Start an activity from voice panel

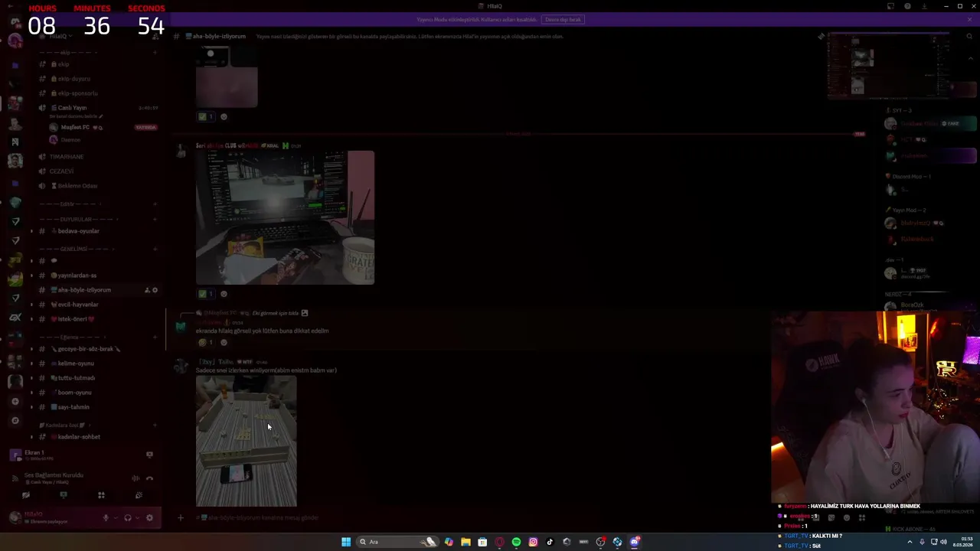click(x=101, y=495)
